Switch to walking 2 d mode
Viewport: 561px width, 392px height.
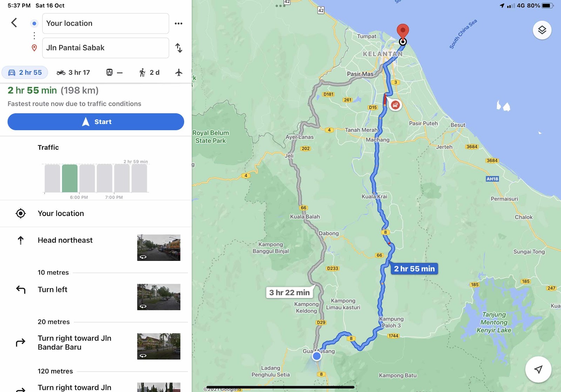click(x=149, y=73)
